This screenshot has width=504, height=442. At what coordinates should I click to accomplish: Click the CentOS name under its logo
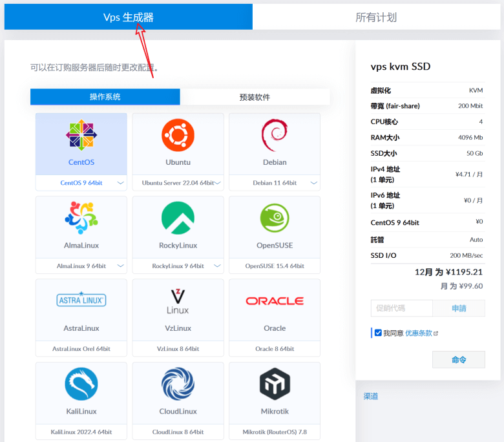[x=81, y=162]
